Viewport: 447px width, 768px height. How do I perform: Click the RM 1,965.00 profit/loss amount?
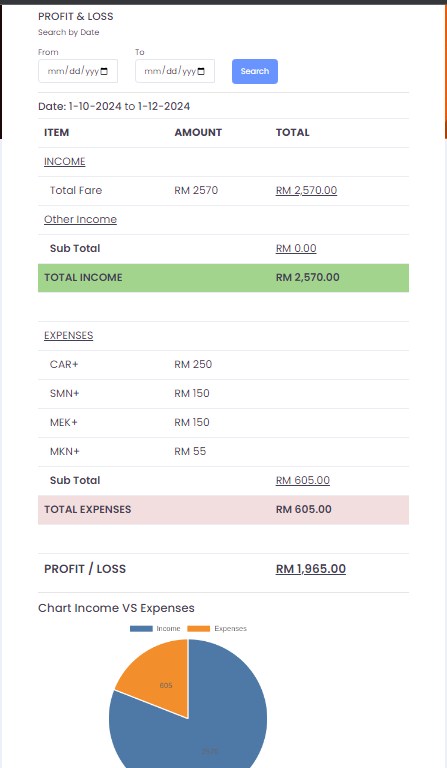click(311, 569)
